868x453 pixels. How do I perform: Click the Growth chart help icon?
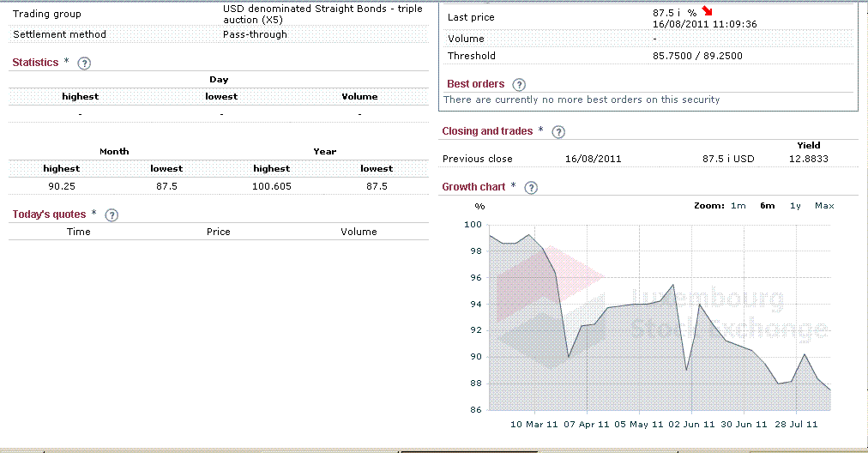(x=531, y=188)
